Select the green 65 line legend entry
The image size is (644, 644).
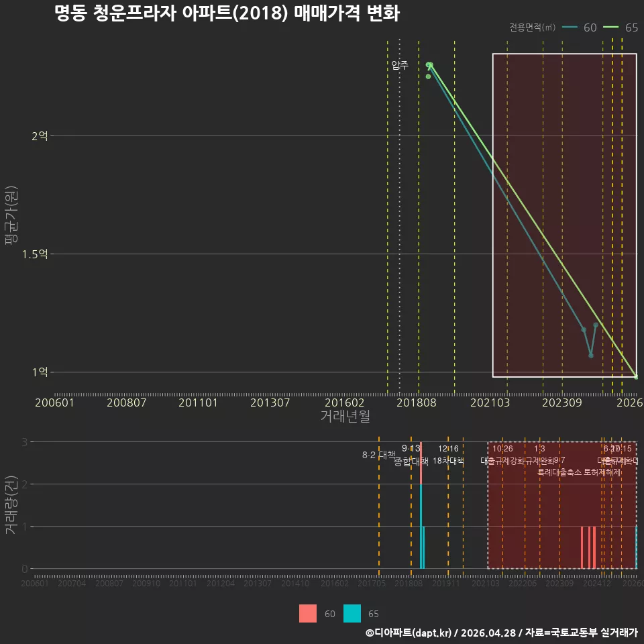coord(621,28)
